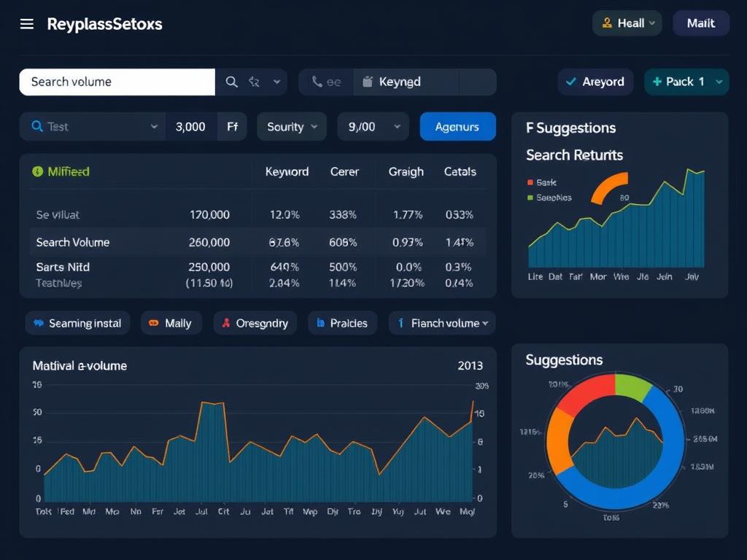Select the phone icon next to the Keyngd field
The image size is (747, 560).
(315, 82)
